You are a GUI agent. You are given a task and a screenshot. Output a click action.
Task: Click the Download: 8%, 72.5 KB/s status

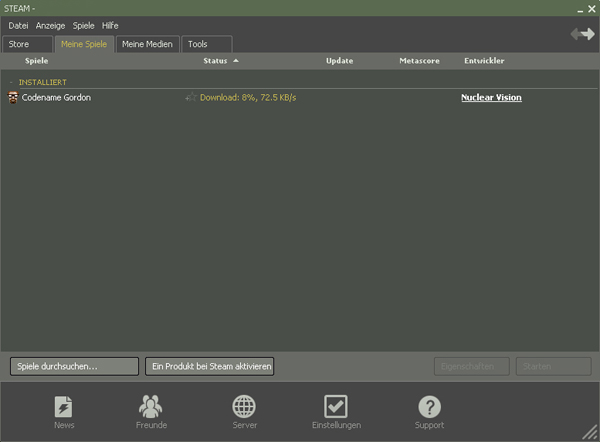(248, 98)
